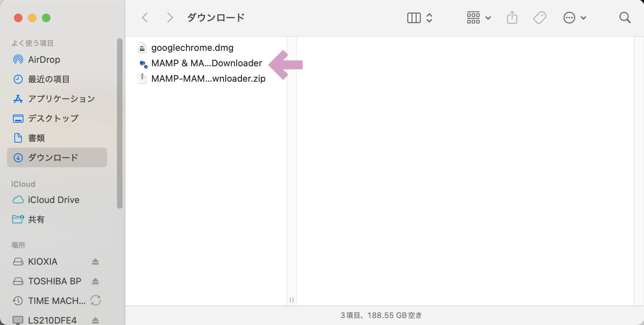The width and height of the screenshot is (644, 325).
Task: Select the アプリケーション sidebar item
Action: [61, 99]
